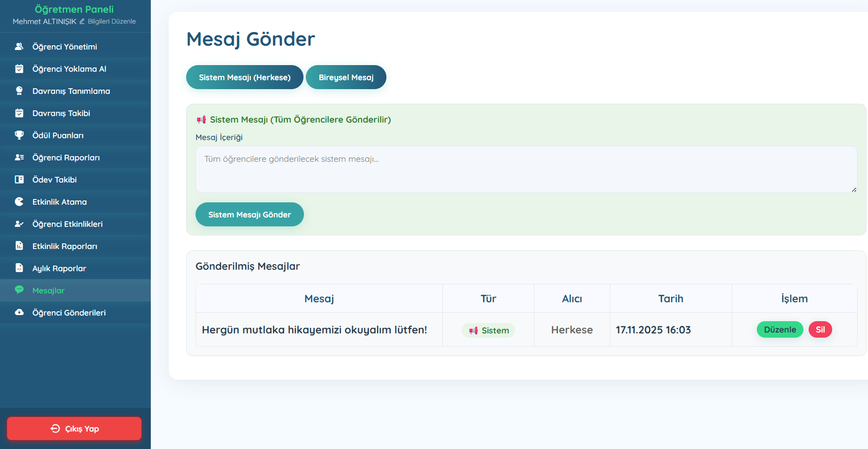Delete the sent message with Sil

tap(820, 330)
